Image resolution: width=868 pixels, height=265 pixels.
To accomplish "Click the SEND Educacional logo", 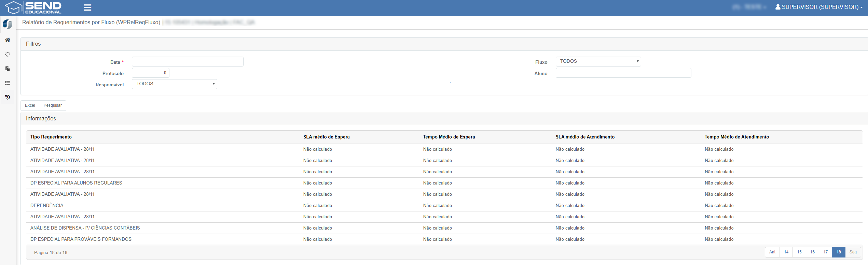I will pos(33,8).
